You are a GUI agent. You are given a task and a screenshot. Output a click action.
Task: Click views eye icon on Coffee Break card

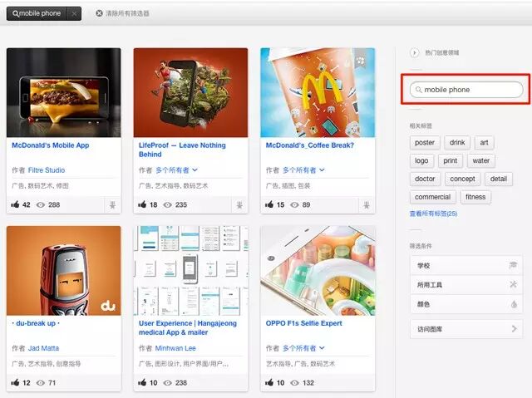(x=294, y=204)
